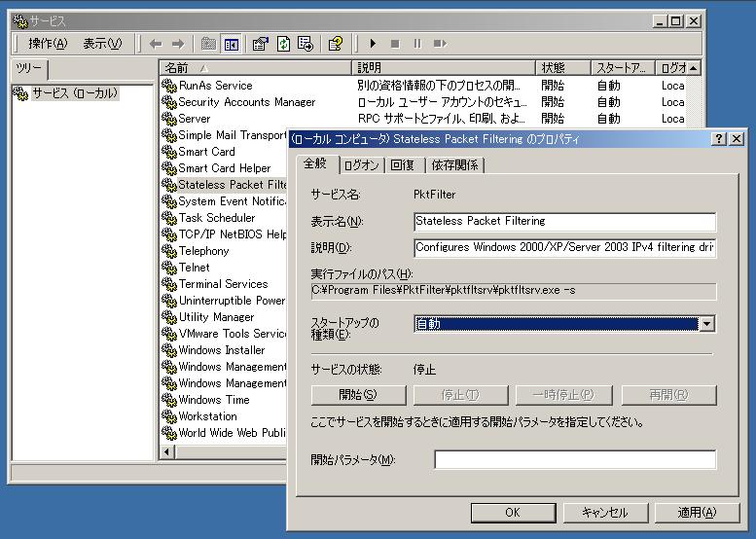Click the Stop Service square icon
Viewport: 756px width, 539px height.
(x=395, y=44)
